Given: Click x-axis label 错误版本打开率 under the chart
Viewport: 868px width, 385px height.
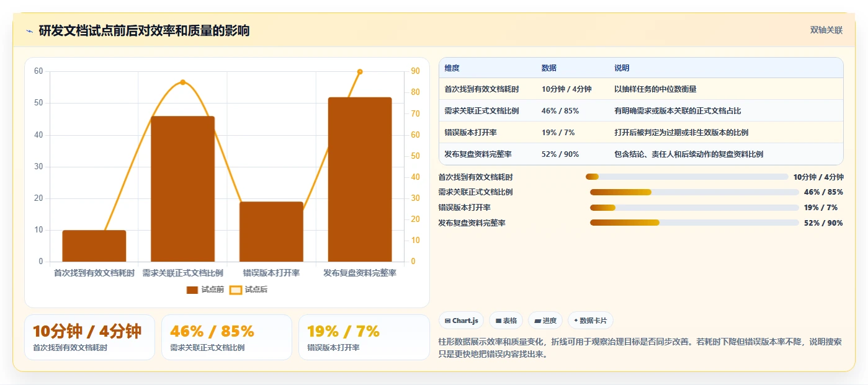Looking at the screenshot, I should tap(272, 273).
